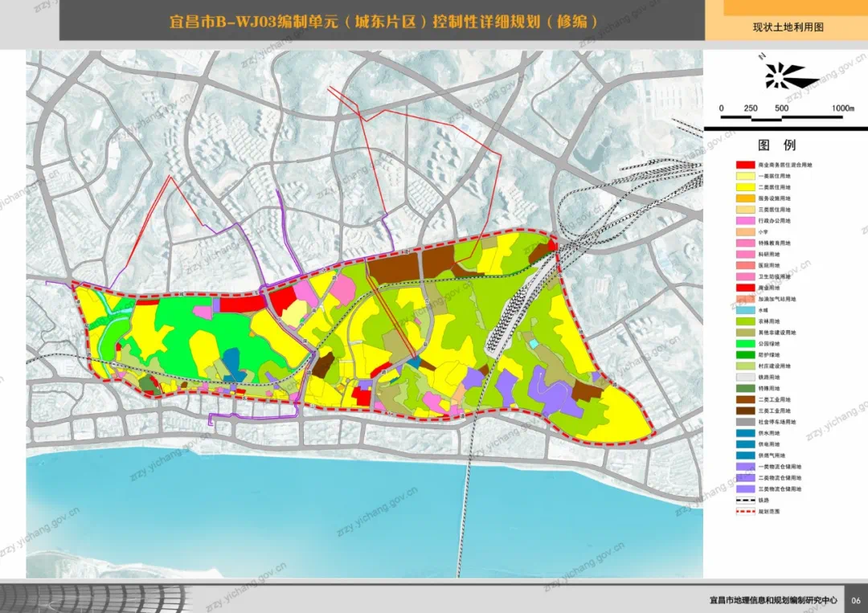868x613 pixels.
Task: Click the 水域 light blue legend swatch
Action: (x=746, y=310)
